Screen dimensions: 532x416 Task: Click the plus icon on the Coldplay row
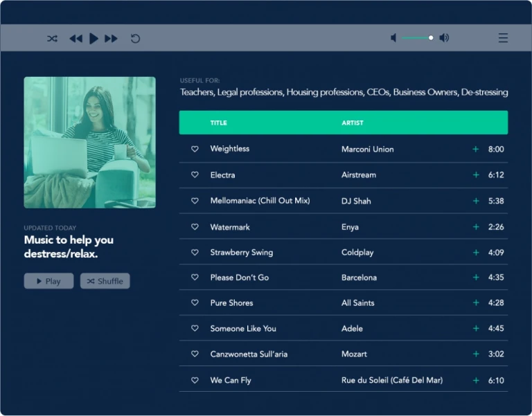(476, 253)
